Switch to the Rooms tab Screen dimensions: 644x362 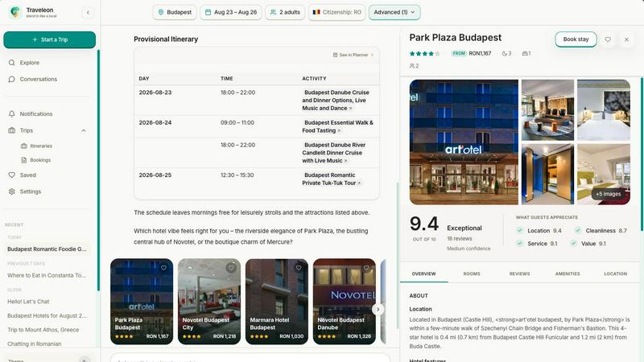pos(472,274)
